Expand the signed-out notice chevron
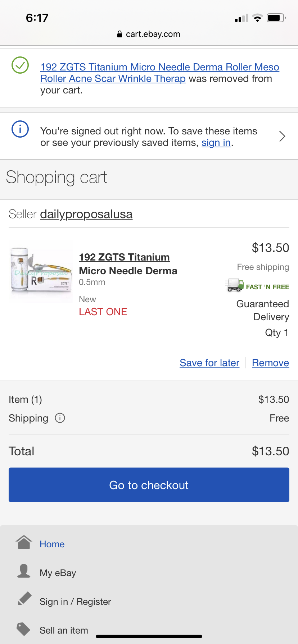 [x=282, y=136]
